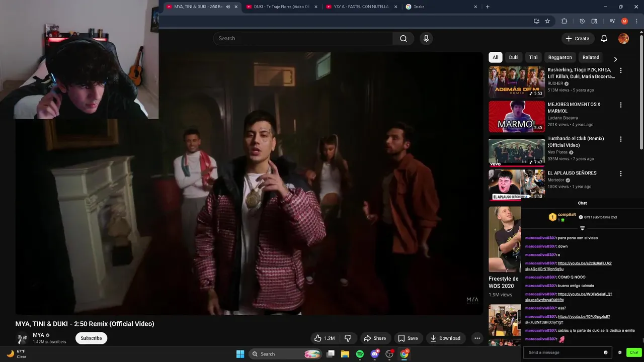Close the YSY A - PASTEL CON NUTELLA tab
Viewport: 644px width, 362px height.
[x=395, y=7]
